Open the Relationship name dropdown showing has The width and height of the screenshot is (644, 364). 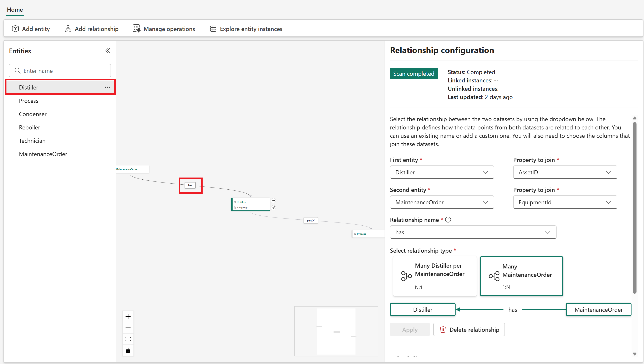coord(473,232)
